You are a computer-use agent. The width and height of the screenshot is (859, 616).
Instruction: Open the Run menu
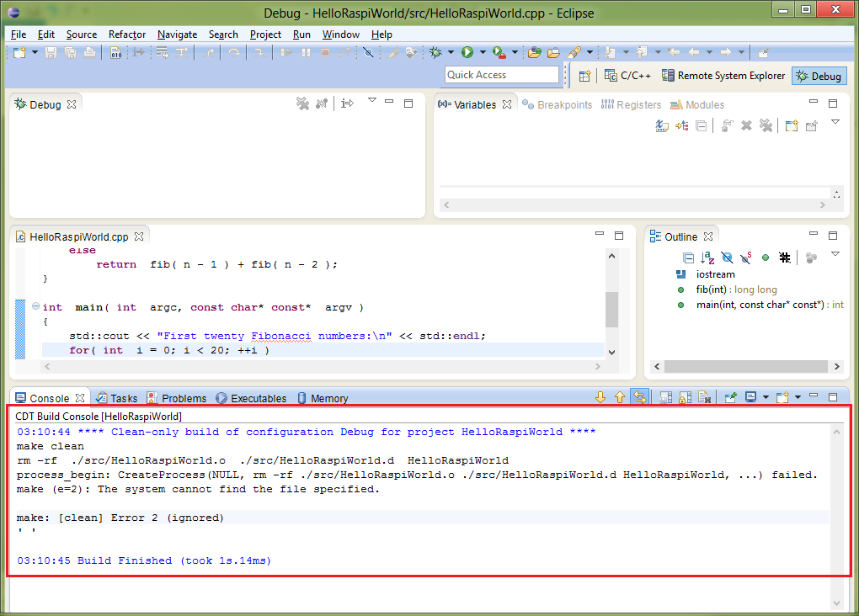pos(301,34)
